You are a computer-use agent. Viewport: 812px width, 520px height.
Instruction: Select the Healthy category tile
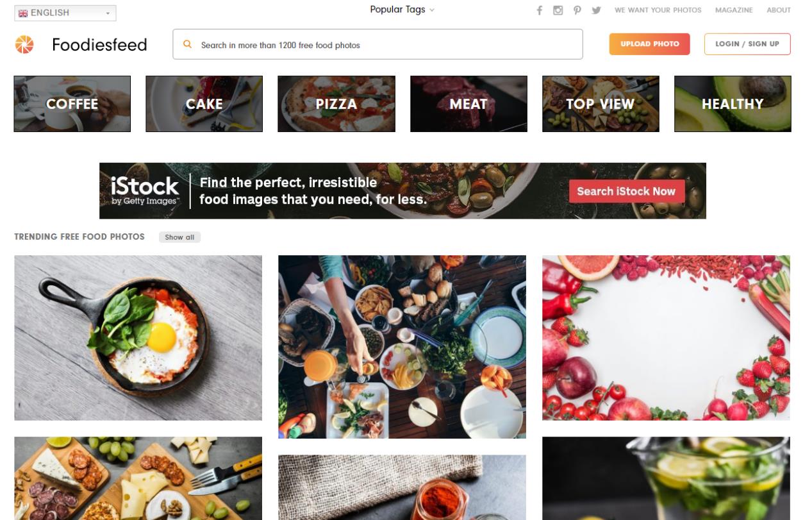(733, 104)
